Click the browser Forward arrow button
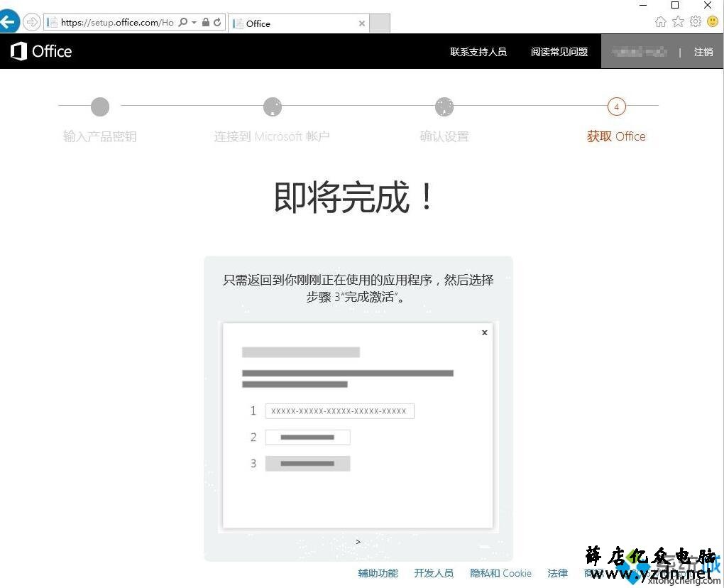The width and height of the screenshot is (724, 588). pyautogui.click(x=31, y=22)
